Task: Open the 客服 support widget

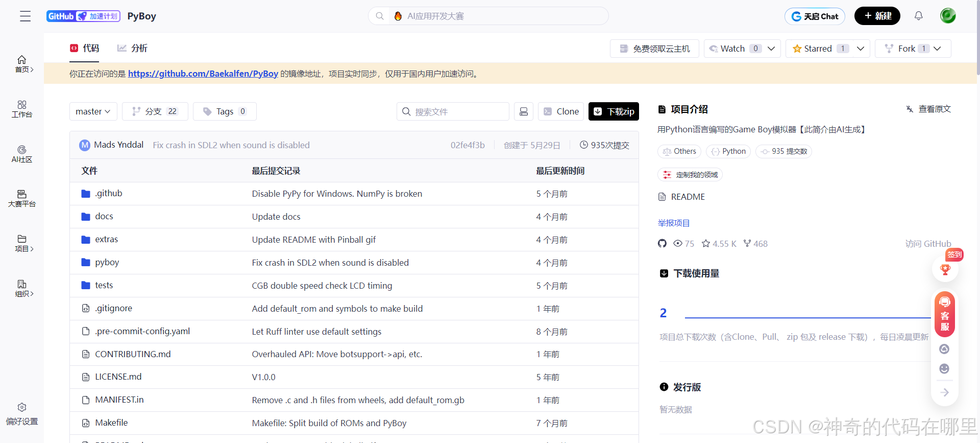Action: coord(945,314)
